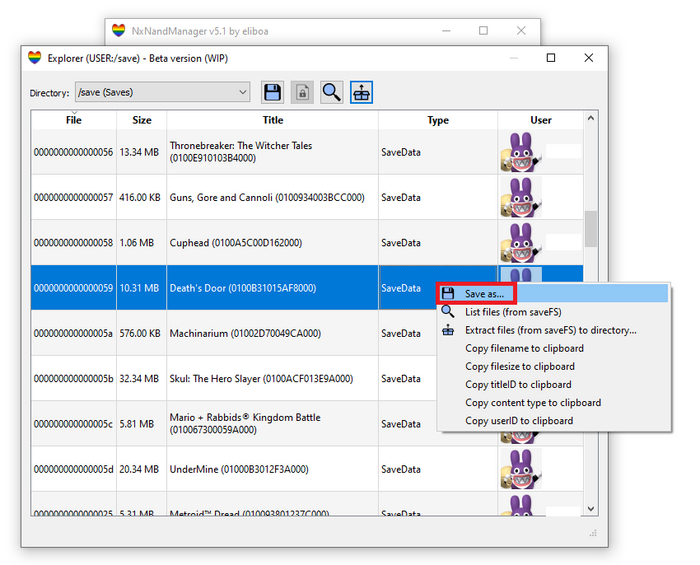Click the Explorer window rainbow heart icon
Image resolution: width=700 pixels, height=565 pixels.
(x=35, y=58)
